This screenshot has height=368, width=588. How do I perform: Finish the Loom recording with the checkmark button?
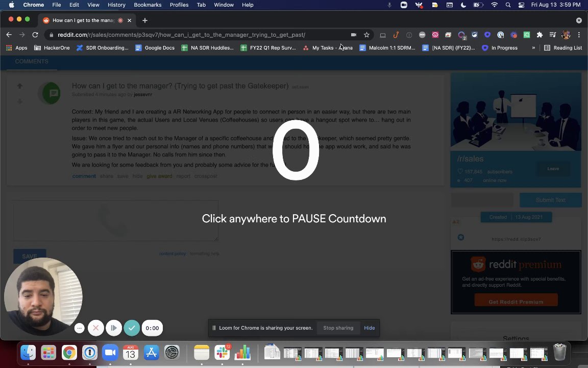(132, 328)
